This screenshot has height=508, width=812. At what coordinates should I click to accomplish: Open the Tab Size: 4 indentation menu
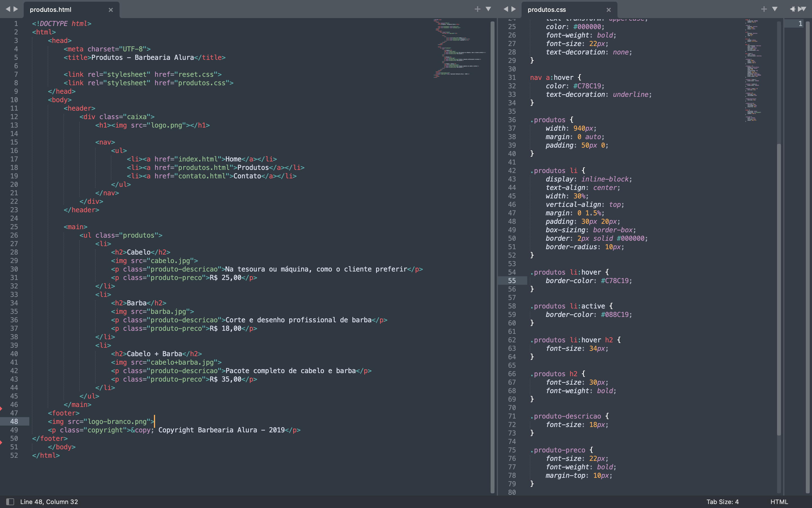[722, 502]
